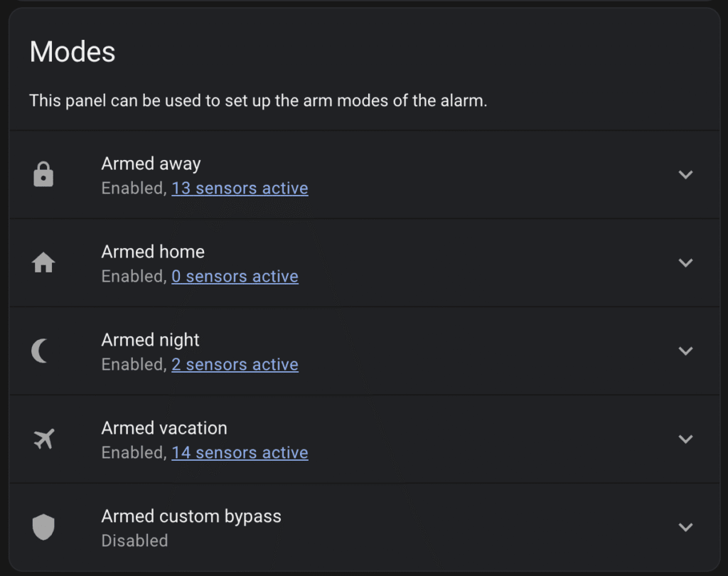Viewport: 728px width, 576px height.
Task: Select the Armed vacation mode title
Action: (x=164, y=428)
